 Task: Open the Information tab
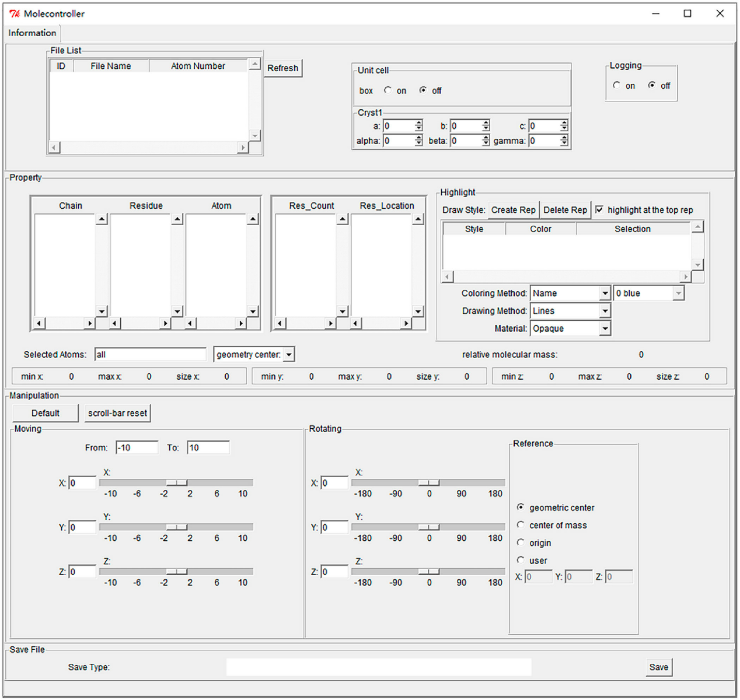(x=32, y=33)
